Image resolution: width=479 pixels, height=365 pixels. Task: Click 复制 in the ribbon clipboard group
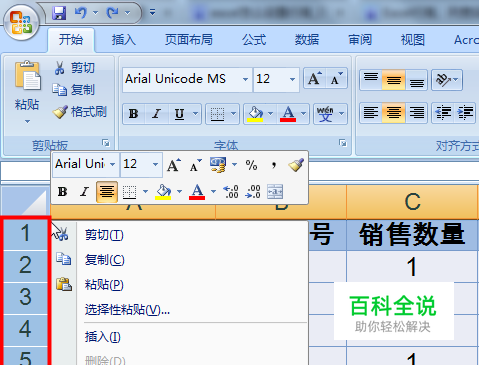[74, 90]
